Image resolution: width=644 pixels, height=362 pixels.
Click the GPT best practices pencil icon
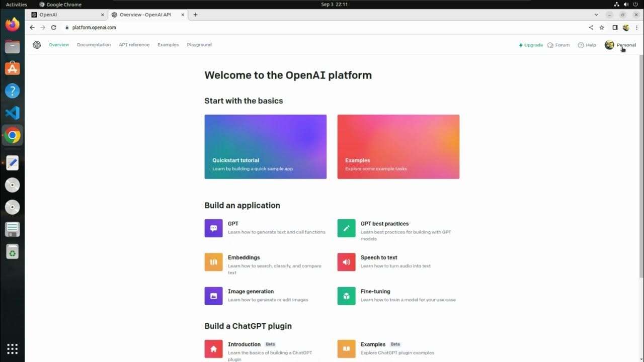click(x=346, y=228)
